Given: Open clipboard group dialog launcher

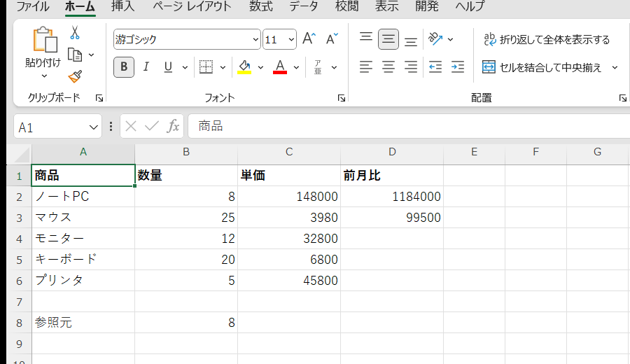Looking at the screenshot, I should click(x=99, y=97).
